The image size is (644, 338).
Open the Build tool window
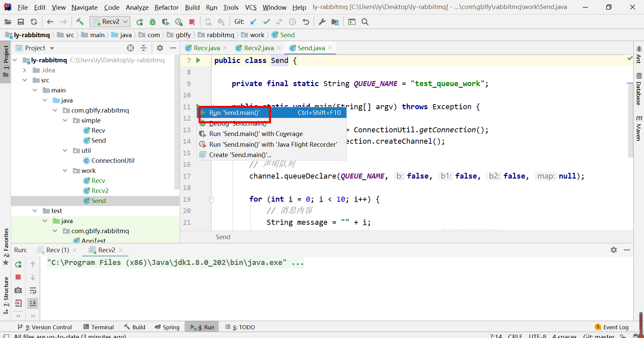[135, 327]
